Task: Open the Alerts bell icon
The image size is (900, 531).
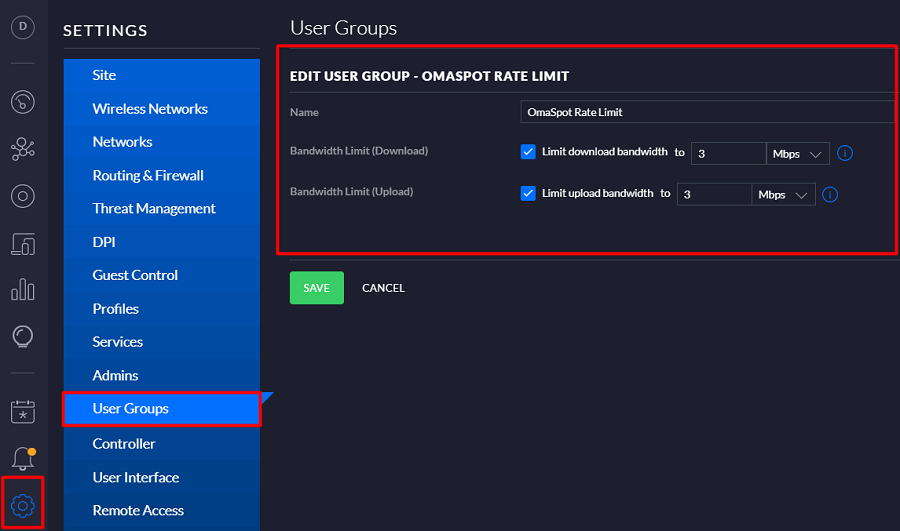Action: [x=22, y=458]
